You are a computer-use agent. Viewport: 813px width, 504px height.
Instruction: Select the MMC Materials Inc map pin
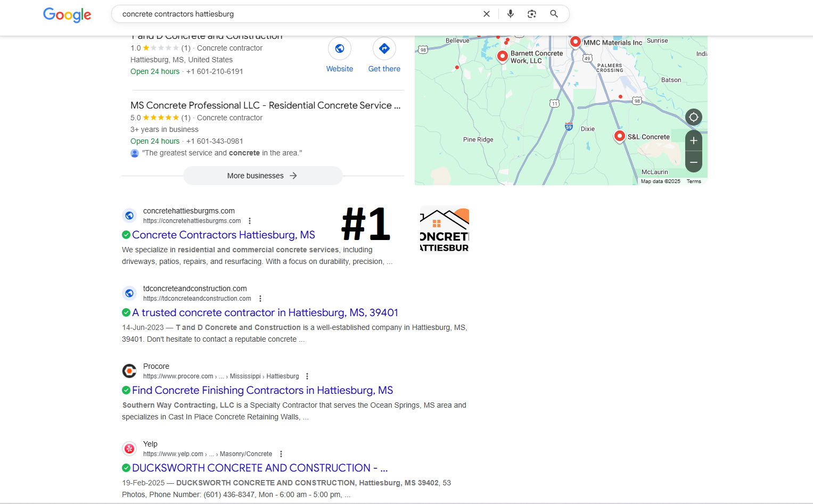click(575, 42)
